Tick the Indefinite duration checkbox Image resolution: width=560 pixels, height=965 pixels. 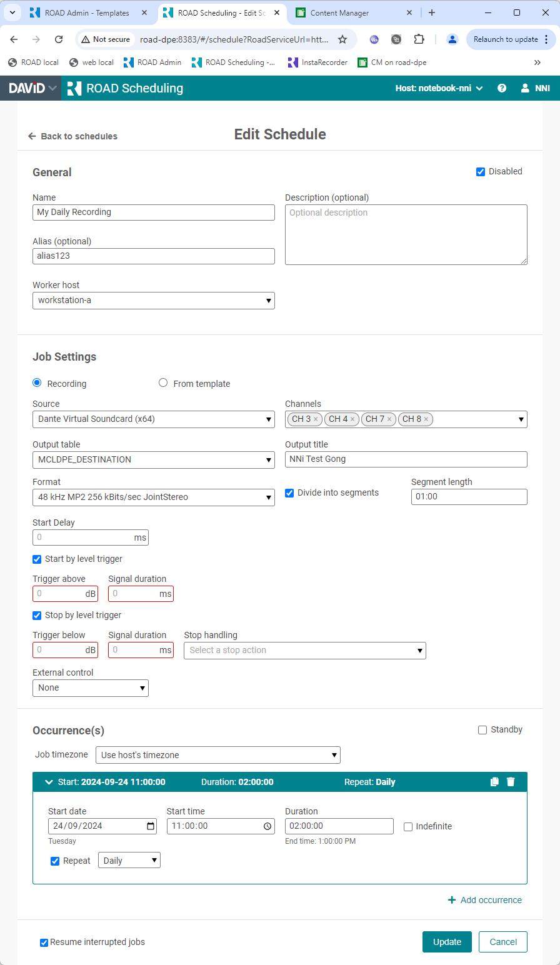(x=408, y=827)
